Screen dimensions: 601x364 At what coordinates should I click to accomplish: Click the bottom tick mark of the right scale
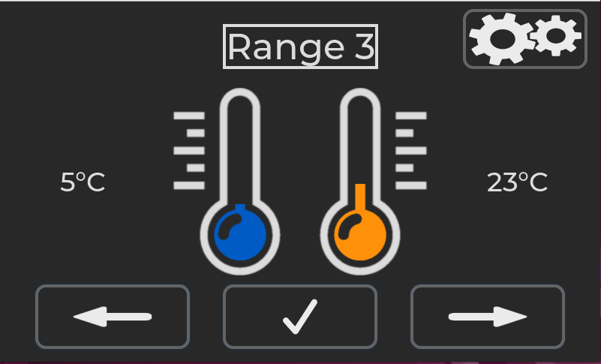411,185
